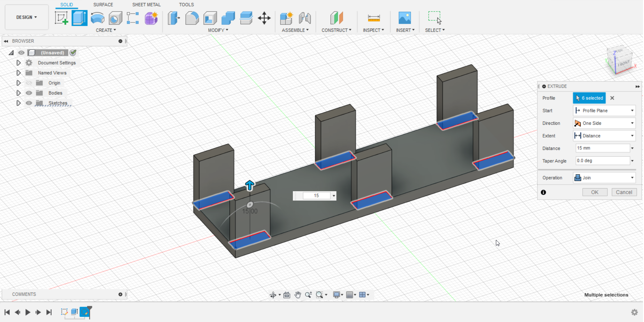Switch to the Sheet Metal tab

[x=146, y=5]
